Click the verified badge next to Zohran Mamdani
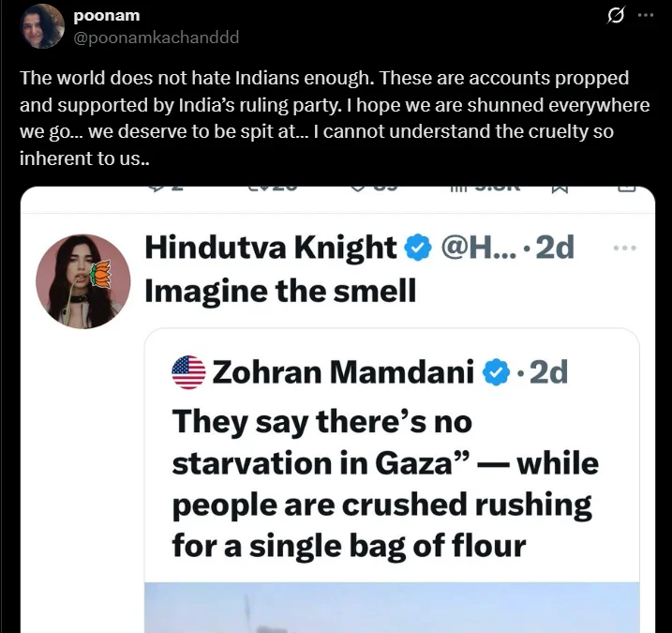Viewport: 672px width, 633px height. pos(494,372)
